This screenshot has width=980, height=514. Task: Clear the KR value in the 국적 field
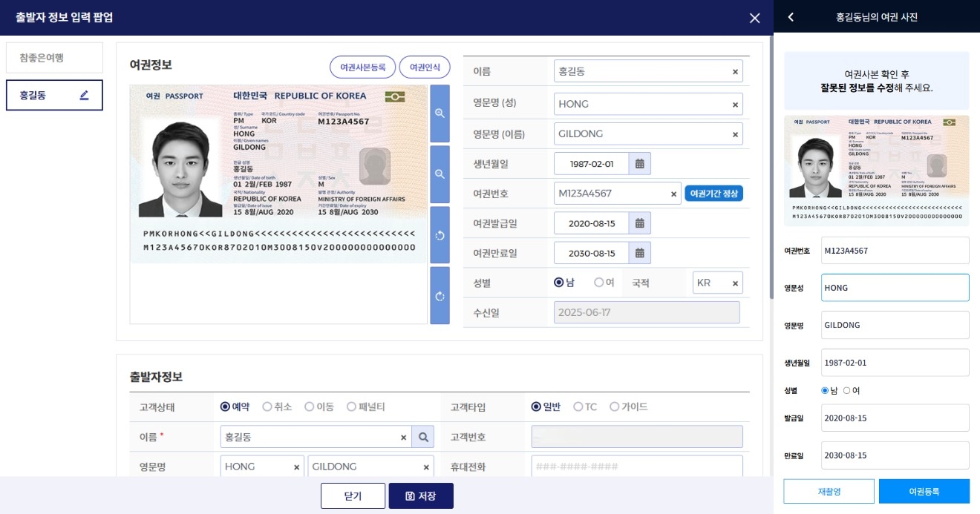[x=734, y=283]
